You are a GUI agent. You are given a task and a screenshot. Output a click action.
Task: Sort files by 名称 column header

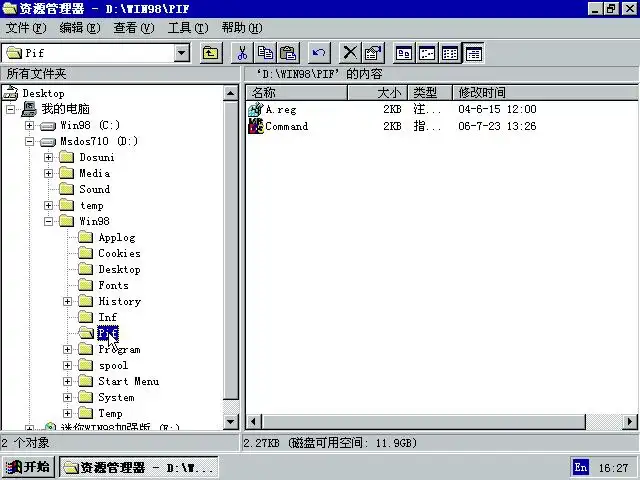[x=297, y=93]
